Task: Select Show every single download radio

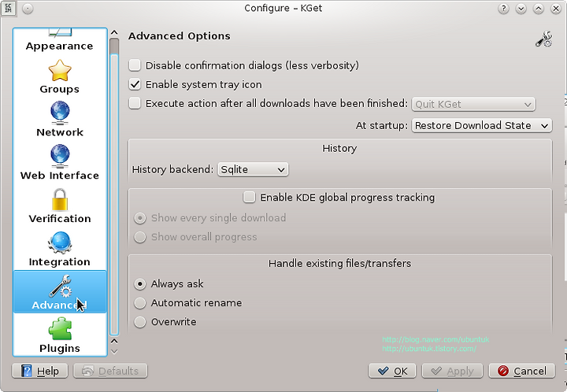Action: pyautogui.click(x=140, y=218)
